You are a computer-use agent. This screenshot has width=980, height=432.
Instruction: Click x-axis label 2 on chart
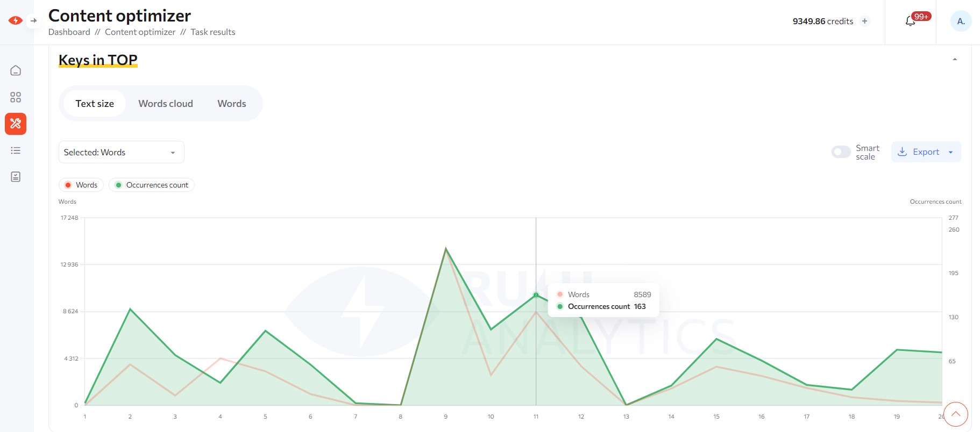[130, 416]
